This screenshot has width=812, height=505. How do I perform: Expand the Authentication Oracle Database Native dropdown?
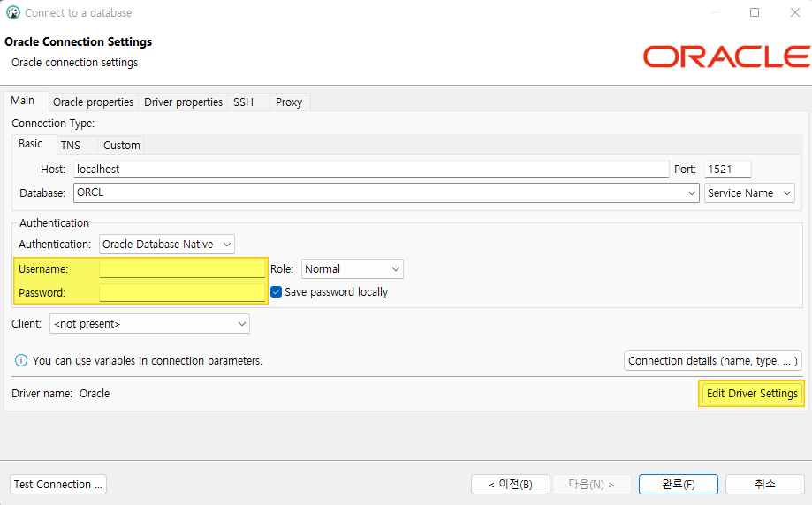(x=167, y=245)
